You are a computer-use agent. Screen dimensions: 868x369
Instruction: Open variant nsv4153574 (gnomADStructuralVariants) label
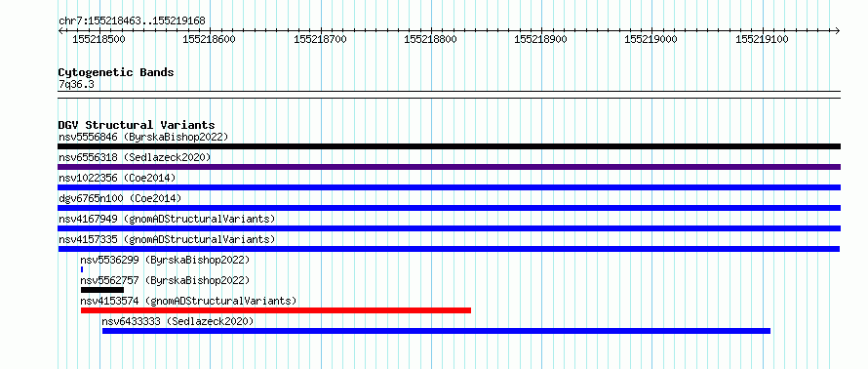point(189,301)
